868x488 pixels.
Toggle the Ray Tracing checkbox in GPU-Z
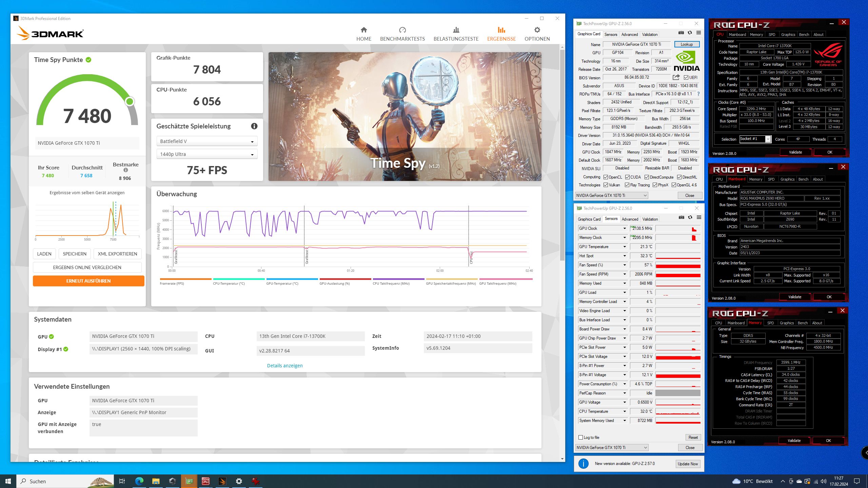coord(627,185)
